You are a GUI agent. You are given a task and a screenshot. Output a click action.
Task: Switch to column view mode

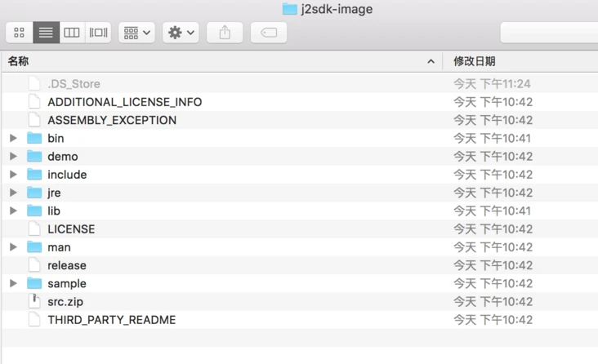72,33
